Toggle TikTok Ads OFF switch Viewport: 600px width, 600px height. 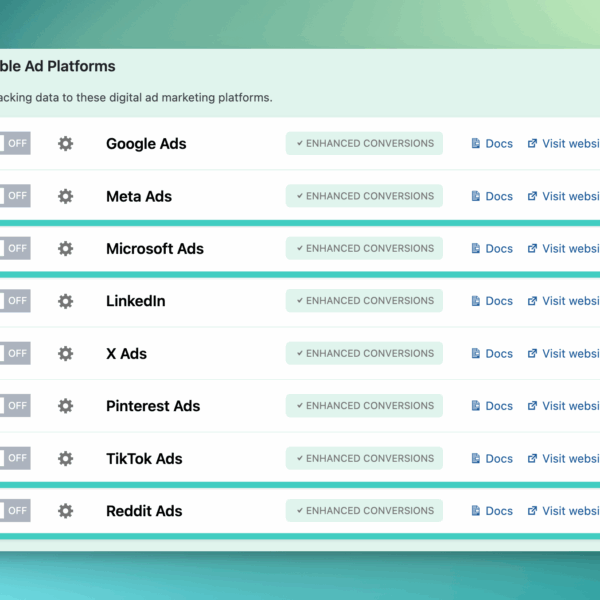pos(15,458)
